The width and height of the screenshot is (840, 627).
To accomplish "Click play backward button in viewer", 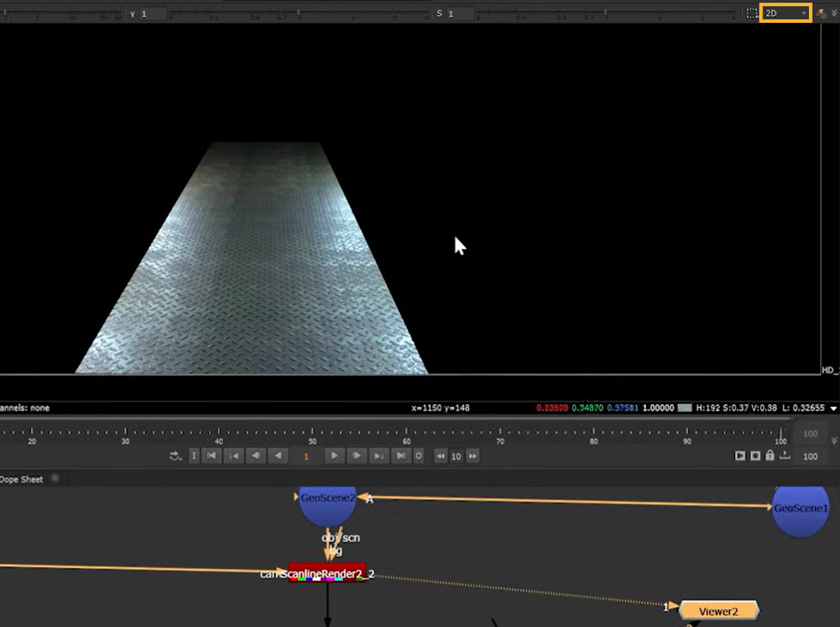I will click(x=278, y=456).
